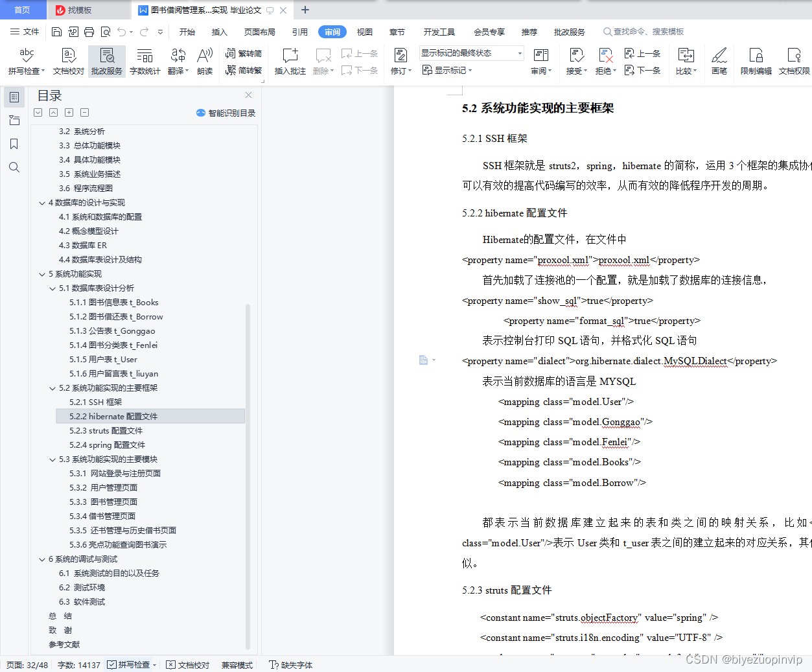Image resolution: width=812 pixels, height=672 pixels.
Task: Collapse the 5.2 系统功能实现的主要框架 outline section
Action: click(52, 388)
